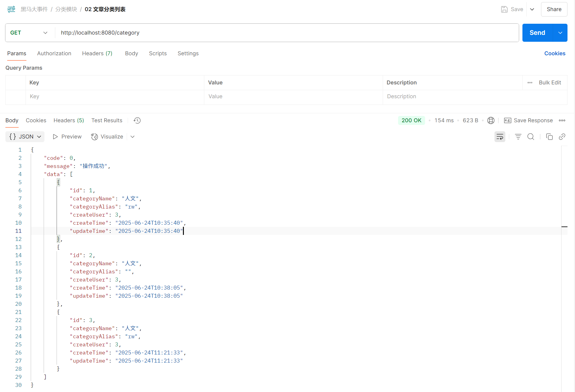Click the filter response icon
This screenshot has width=575, height=392.
click(x=518, y=137)
